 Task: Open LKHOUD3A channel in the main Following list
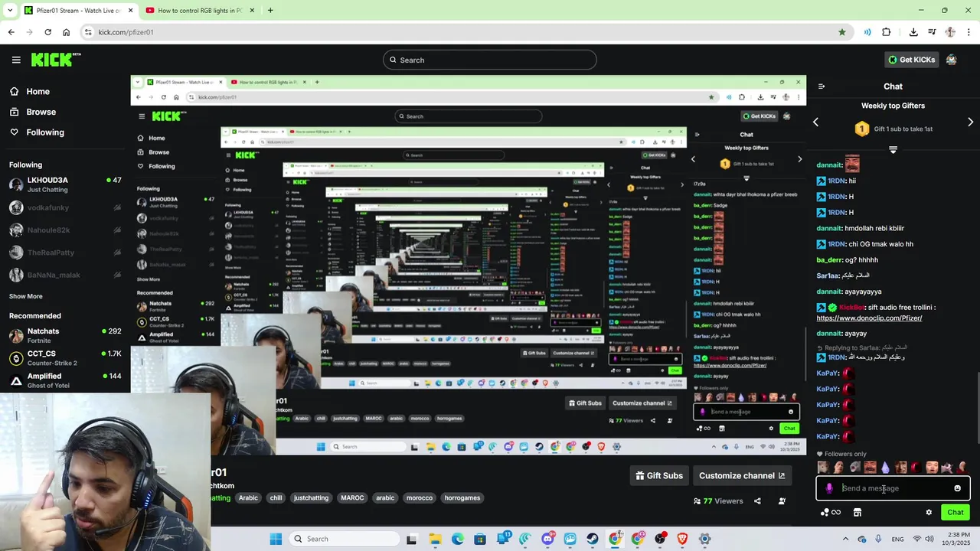pos(65,184)
